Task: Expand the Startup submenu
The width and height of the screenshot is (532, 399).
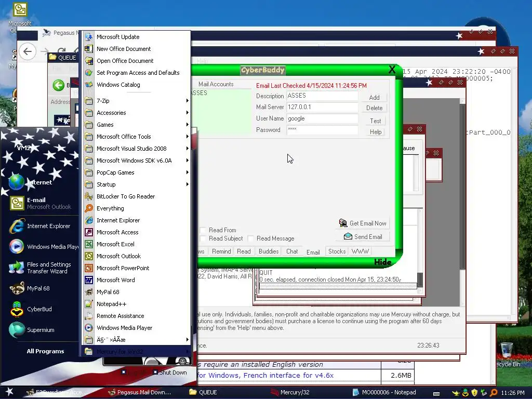Action: [x=136, y=184]
